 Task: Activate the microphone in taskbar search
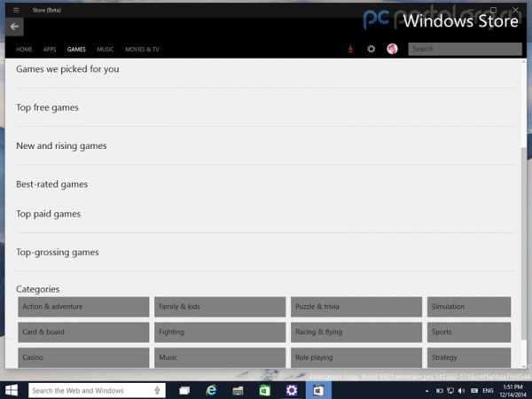tap(157, 390)
